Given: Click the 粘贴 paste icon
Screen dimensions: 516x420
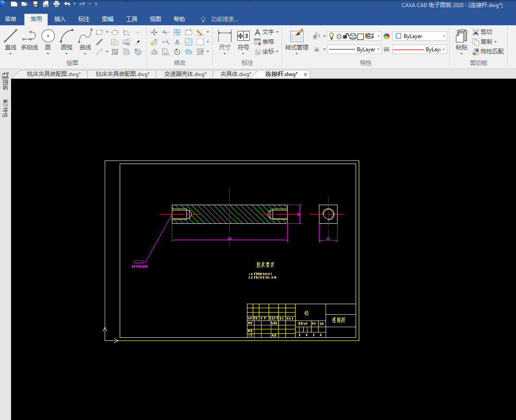Looking at the screenshot, I should point(461,39).
